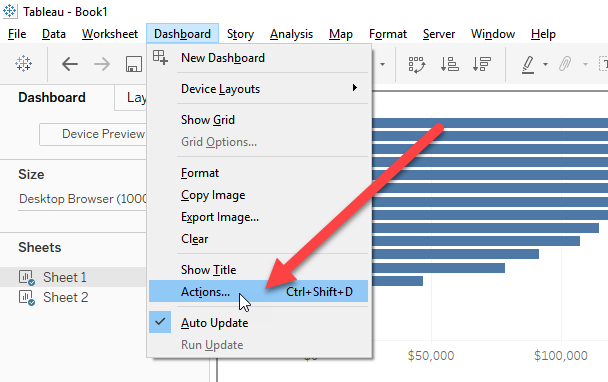This screenshot has height=382, width=608.
Task: Click the Swap rows and columns icon
Action: coord(417,64)
